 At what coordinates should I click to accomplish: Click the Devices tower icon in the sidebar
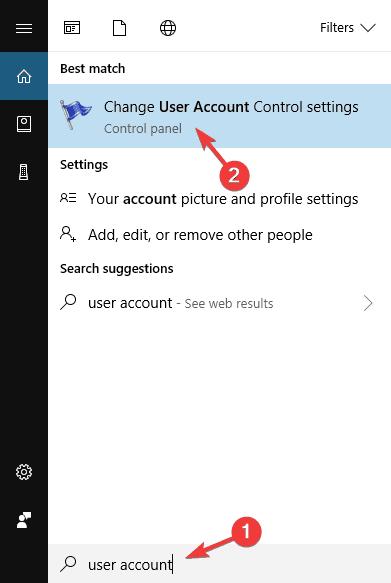coord(24,172)
